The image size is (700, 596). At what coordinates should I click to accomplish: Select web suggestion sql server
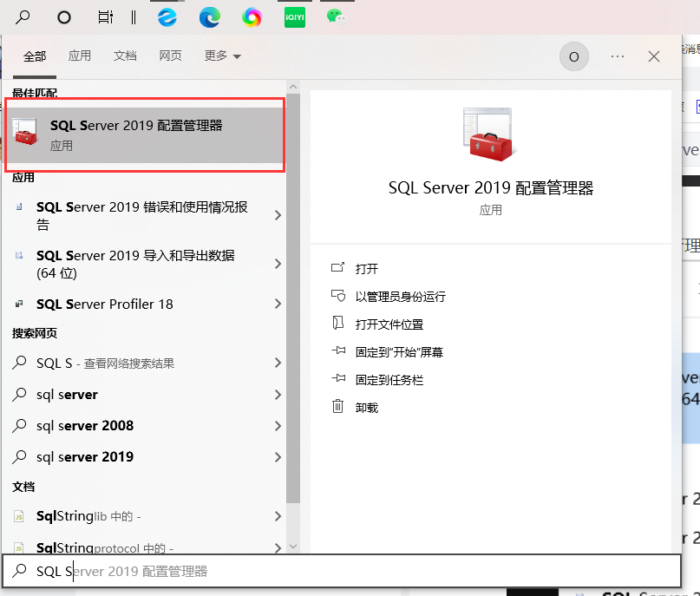point(142,395)
